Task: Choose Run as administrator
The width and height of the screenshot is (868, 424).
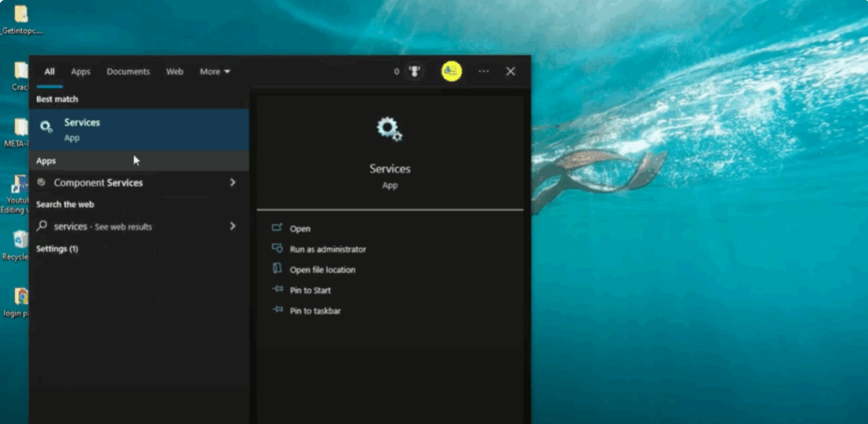Action: (327, 249)
